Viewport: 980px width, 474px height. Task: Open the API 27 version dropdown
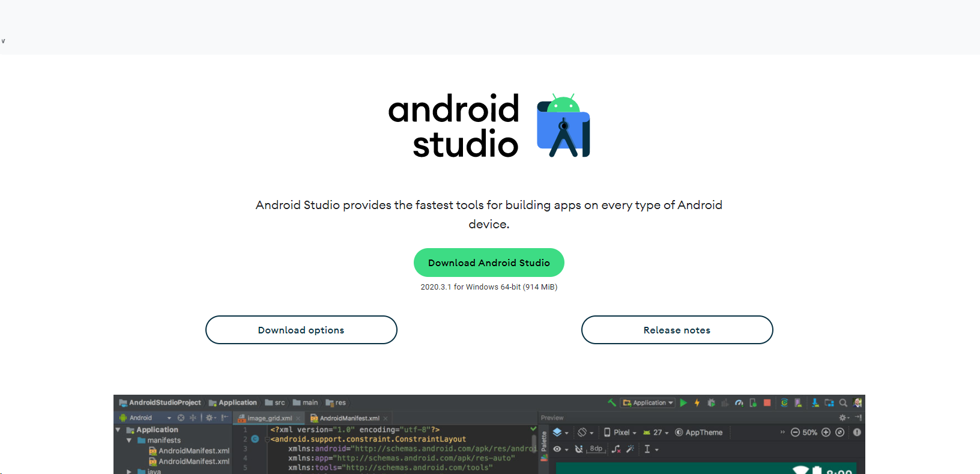(x=656, y=432)
